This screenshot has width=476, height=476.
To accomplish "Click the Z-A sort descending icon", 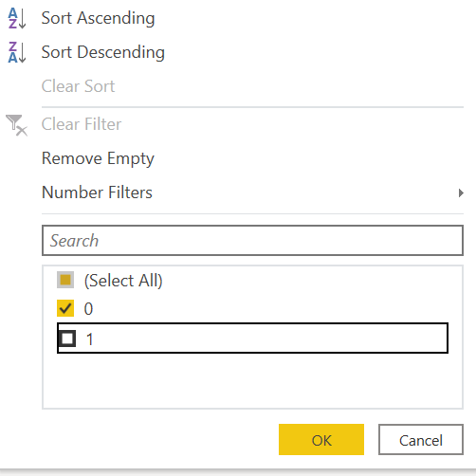I will pyautogui.click(x=17, y=52).
